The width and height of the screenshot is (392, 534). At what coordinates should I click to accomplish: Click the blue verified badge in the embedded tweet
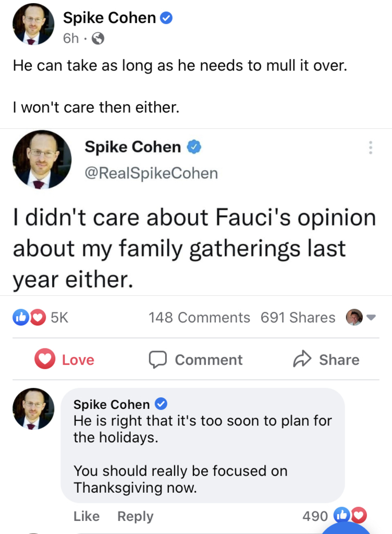coord(194,148)
